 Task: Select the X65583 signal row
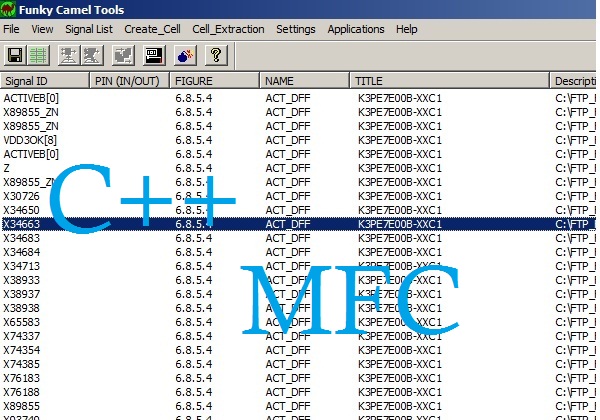click(298, 322)
